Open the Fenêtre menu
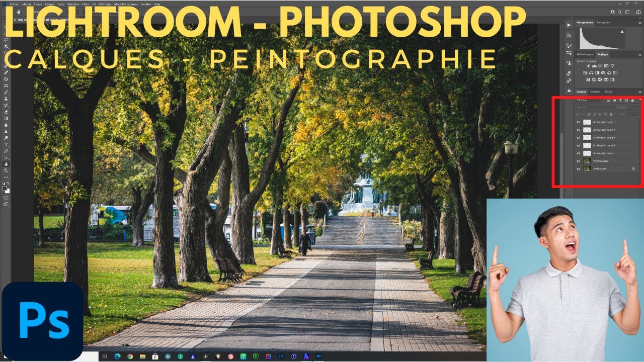 coord(146,4)
